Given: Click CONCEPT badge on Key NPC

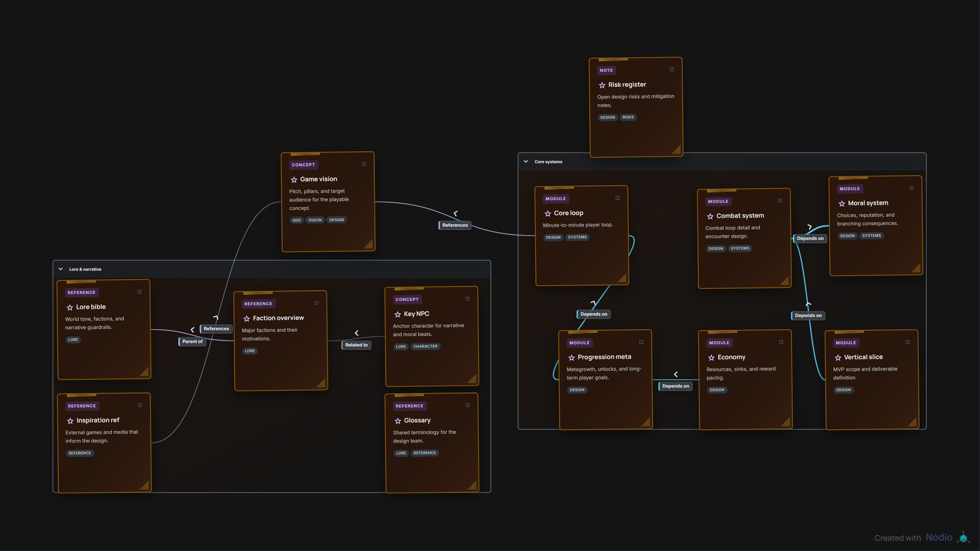Looking at the screenshot, I should [407, 300].
